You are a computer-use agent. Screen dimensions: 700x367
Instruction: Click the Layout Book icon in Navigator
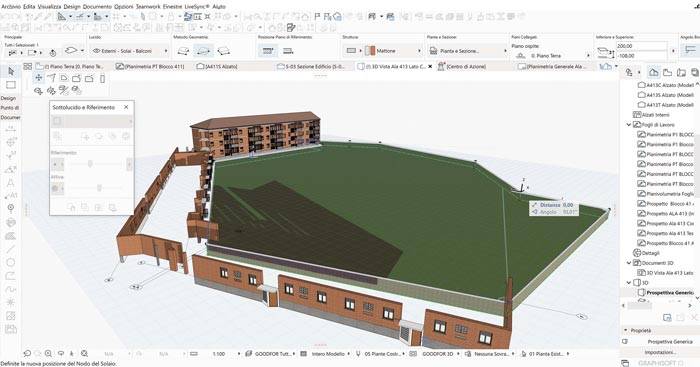tap(681, 72)
